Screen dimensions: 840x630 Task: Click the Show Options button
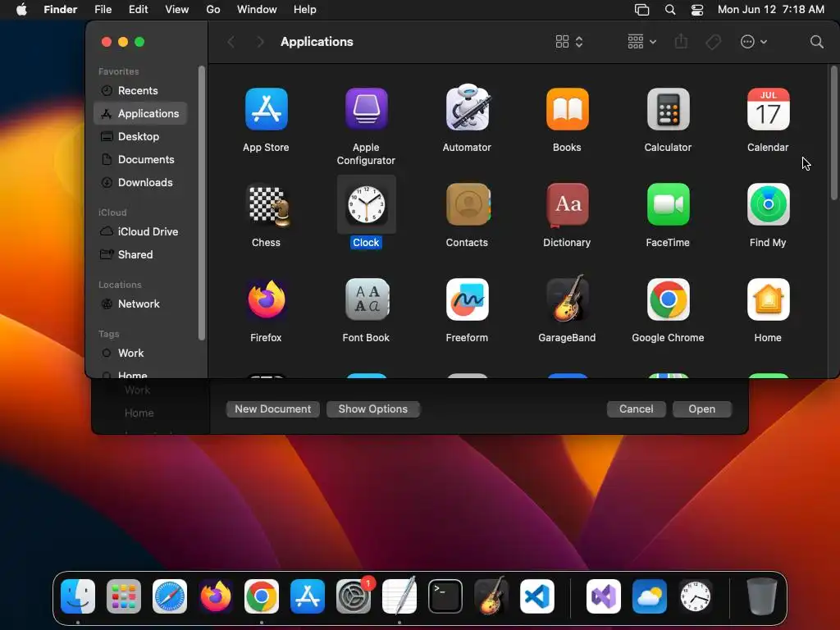[373, 409]
